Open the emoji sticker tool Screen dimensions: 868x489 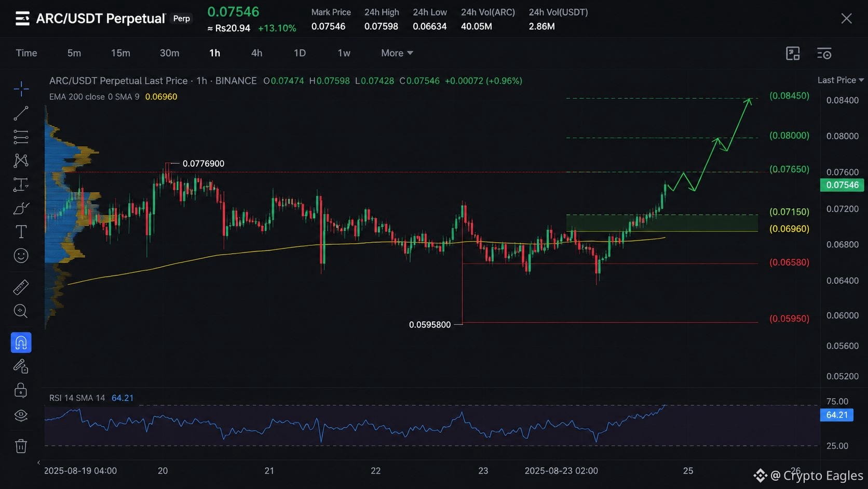tap(21, 256)
